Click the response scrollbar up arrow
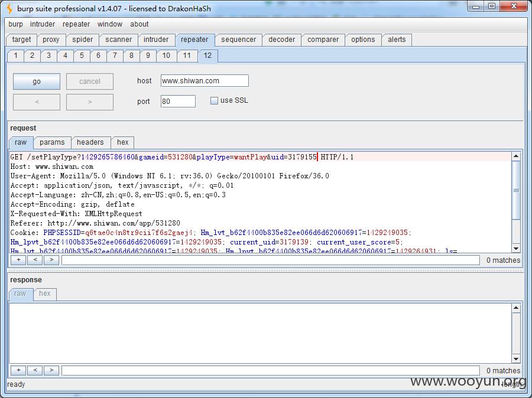Screen dimensions: 532x398 516,308
